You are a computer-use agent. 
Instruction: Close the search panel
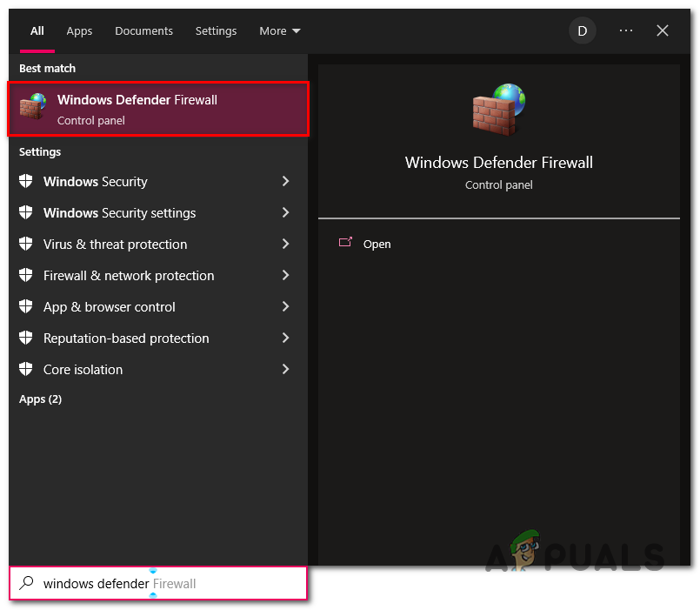tap(663, 30)
